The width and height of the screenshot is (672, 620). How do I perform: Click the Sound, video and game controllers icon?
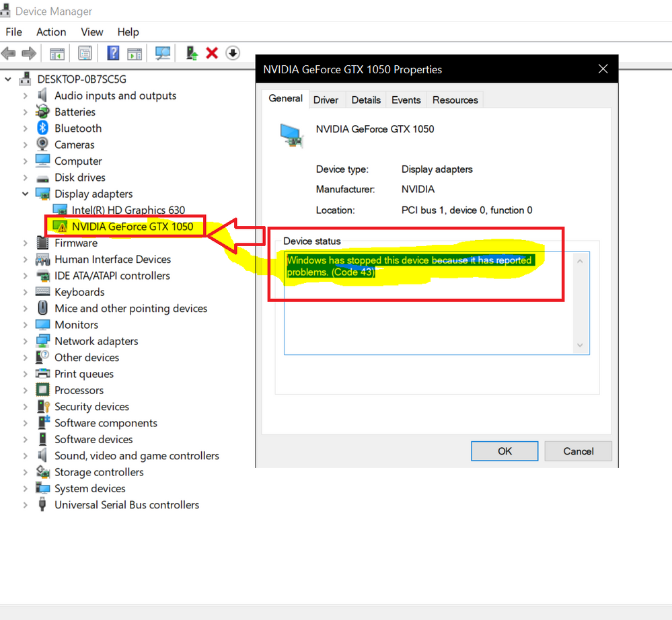tap(42, 455)
